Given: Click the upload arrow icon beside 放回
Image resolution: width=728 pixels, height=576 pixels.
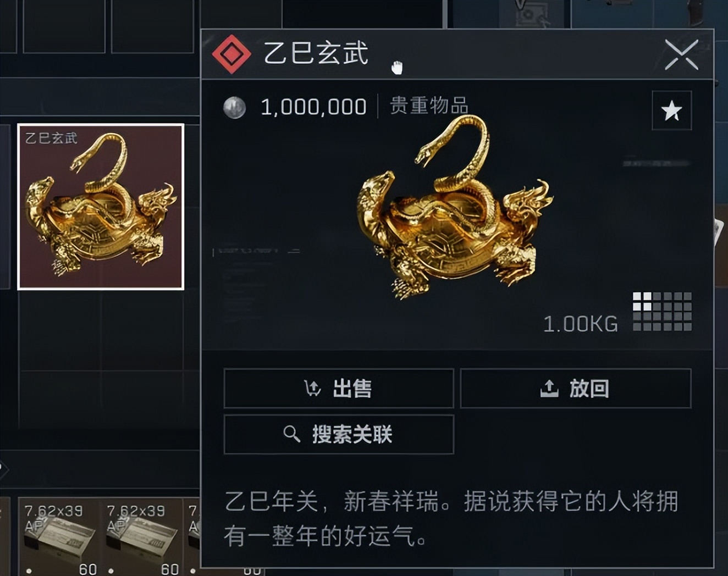Looking at the screenshot, I should (549, 389).
